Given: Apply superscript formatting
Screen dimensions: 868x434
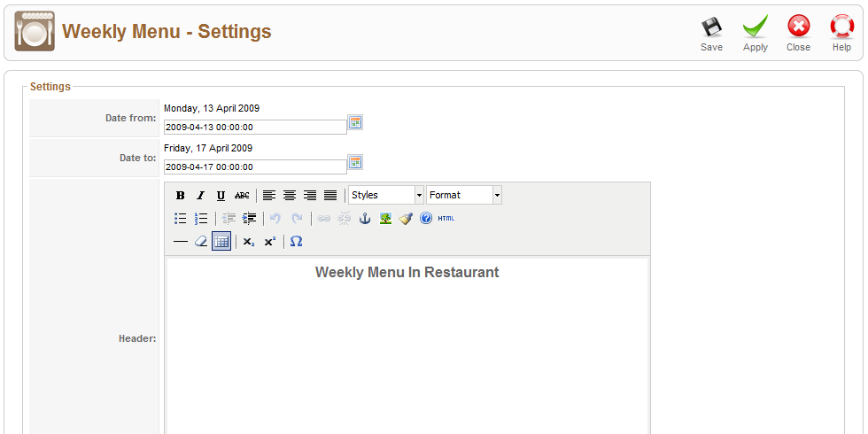Looking at the screenshot, I should pos(269,241).
